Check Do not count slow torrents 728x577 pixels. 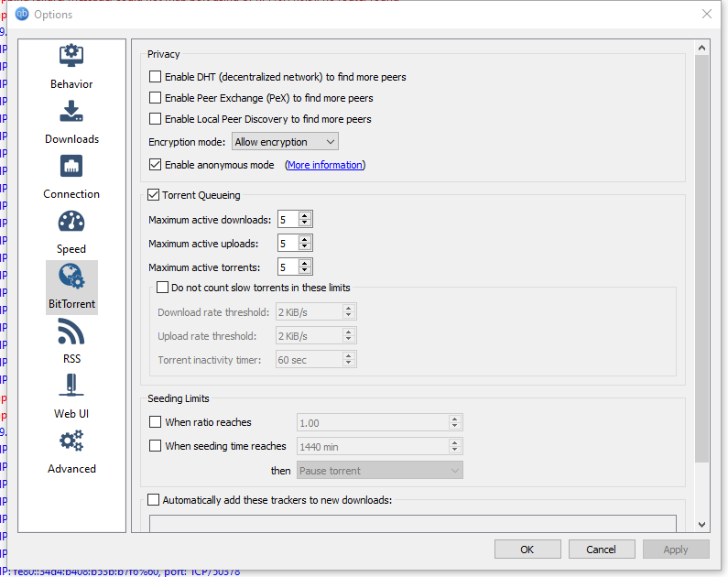(x=162, y=288)
